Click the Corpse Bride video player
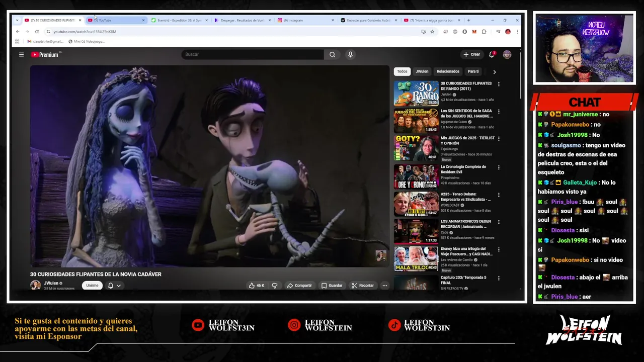Screen dimensions: 644x362 pyautogui.click(x=209, y=166)
